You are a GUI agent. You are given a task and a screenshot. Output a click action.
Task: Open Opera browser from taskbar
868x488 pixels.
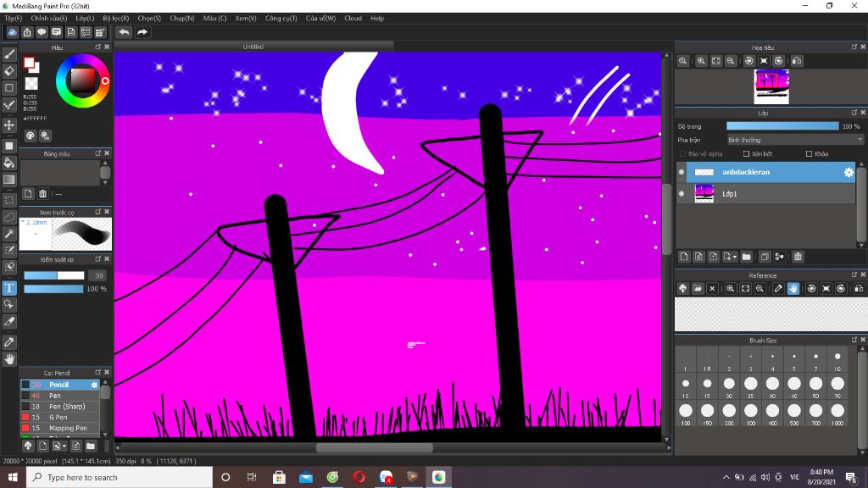click(x=359, y=477)
